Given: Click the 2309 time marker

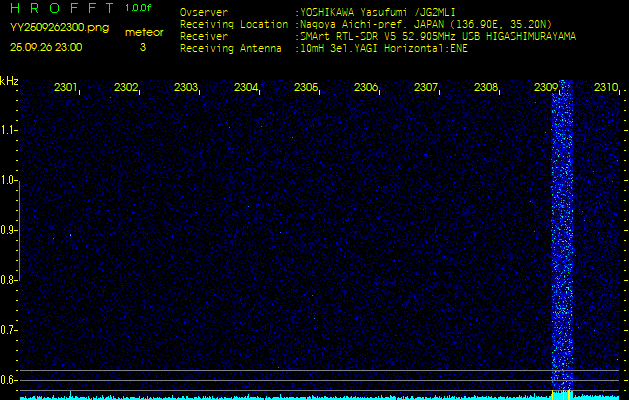Looking at the screenshot, I should (546, 88).
